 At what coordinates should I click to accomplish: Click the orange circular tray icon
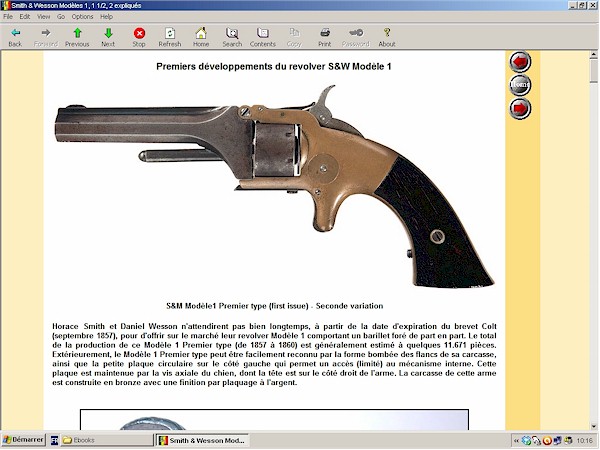click(547, 441)
